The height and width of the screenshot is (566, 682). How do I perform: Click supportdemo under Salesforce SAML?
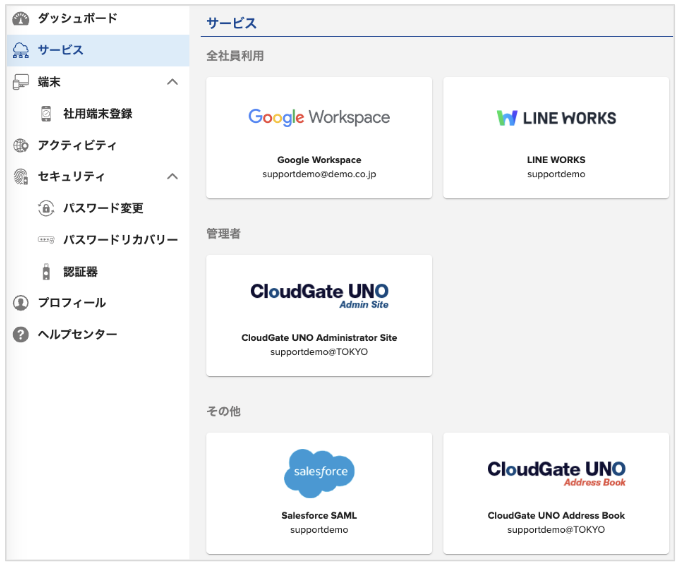pos(319,530)
